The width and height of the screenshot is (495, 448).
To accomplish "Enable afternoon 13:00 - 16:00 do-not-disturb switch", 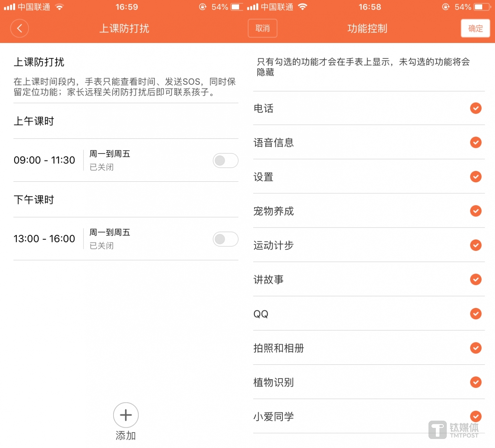I will [x=225, y=239].
